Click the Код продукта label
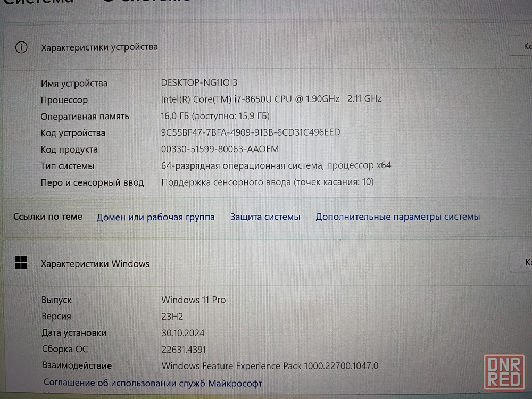532x399 pixels. click(69, 149)
